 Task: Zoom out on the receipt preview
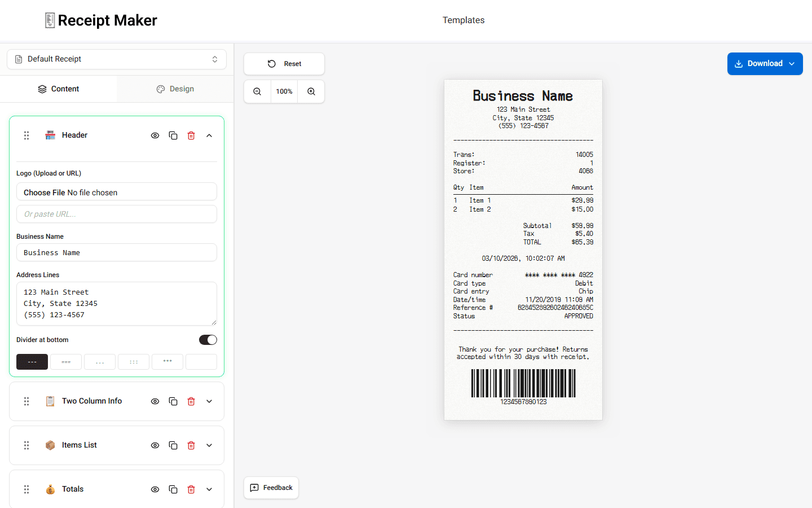pyautogui.click(x=257, y=91)
